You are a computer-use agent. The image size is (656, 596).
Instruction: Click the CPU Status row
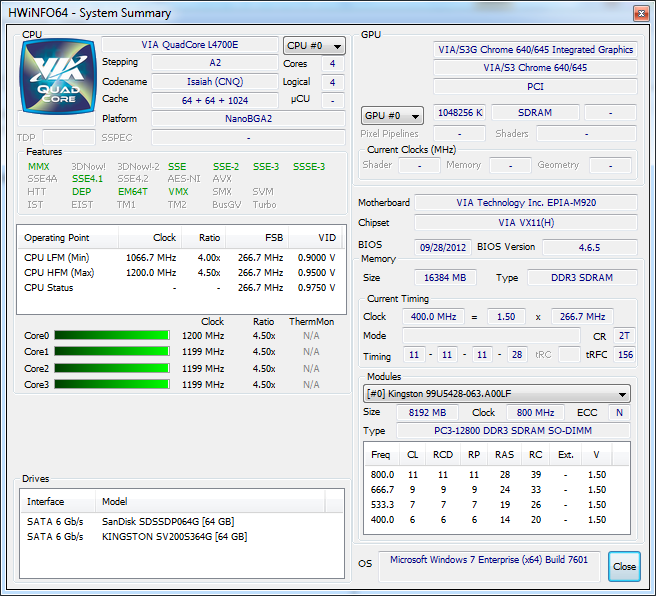180,288
